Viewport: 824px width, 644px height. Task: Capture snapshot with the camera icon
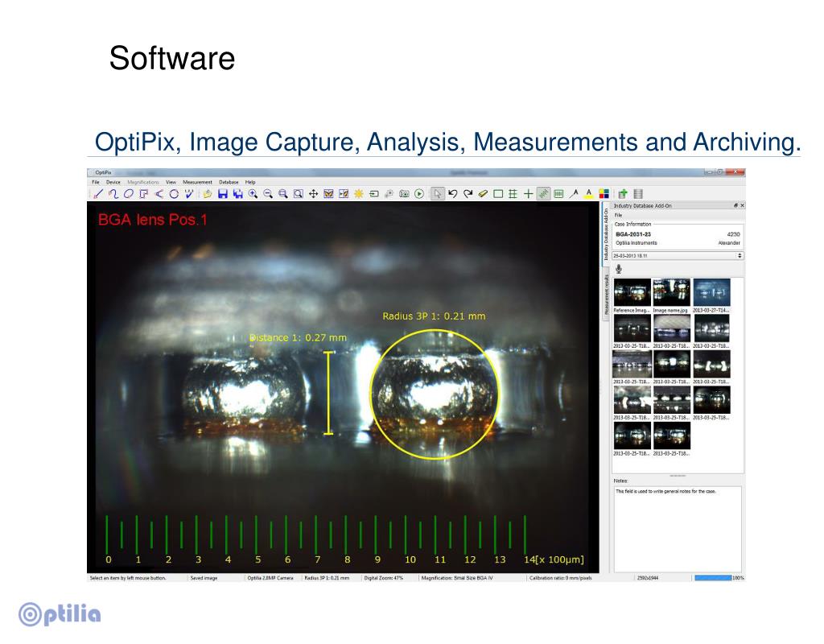pos(404,194)
